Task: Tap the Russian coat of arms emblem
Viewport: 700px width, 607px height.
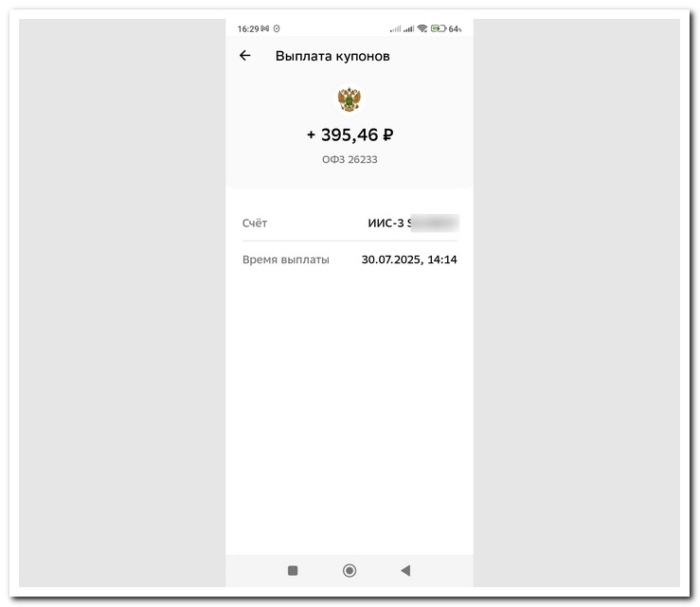Action: [x=350, y=99]
